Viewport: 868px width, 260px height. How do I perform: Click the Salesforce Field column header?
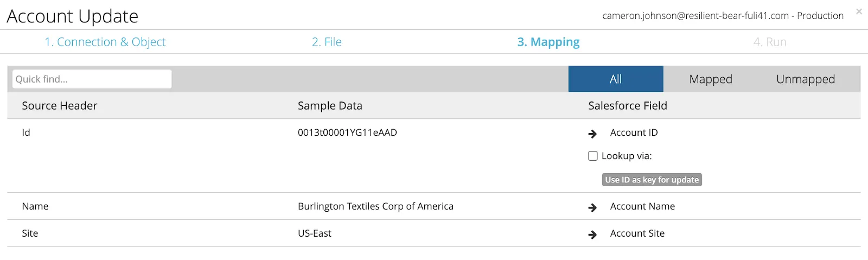click(628, 105)
